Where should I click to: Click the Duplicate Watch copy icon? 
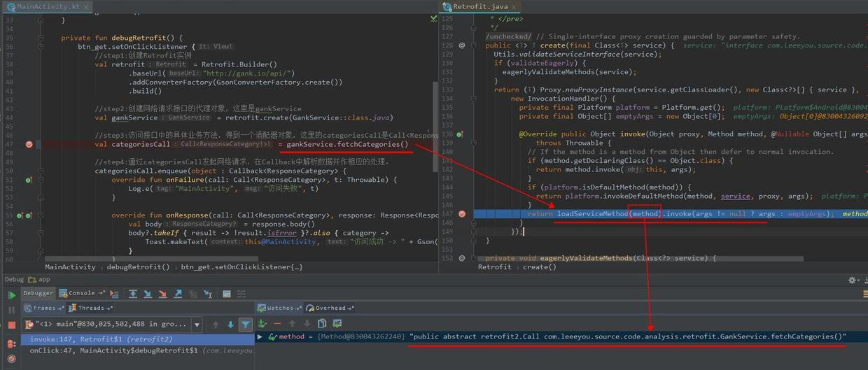tap(322, 323)
